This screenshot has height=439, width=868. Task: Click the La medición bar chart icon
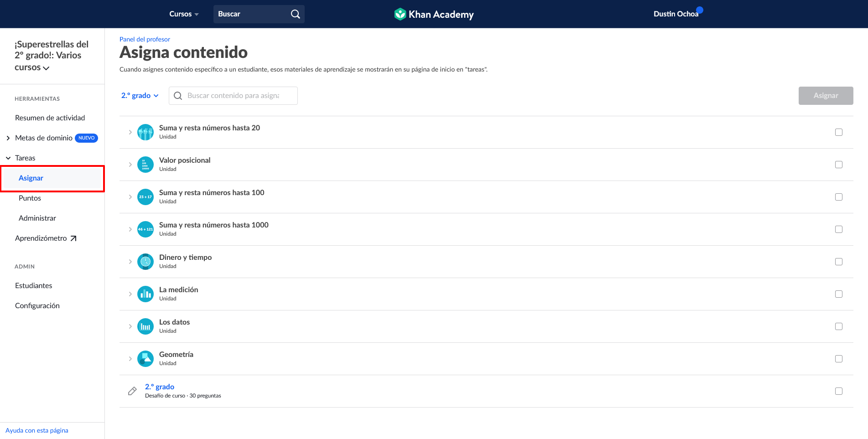(x=146, y=294)
